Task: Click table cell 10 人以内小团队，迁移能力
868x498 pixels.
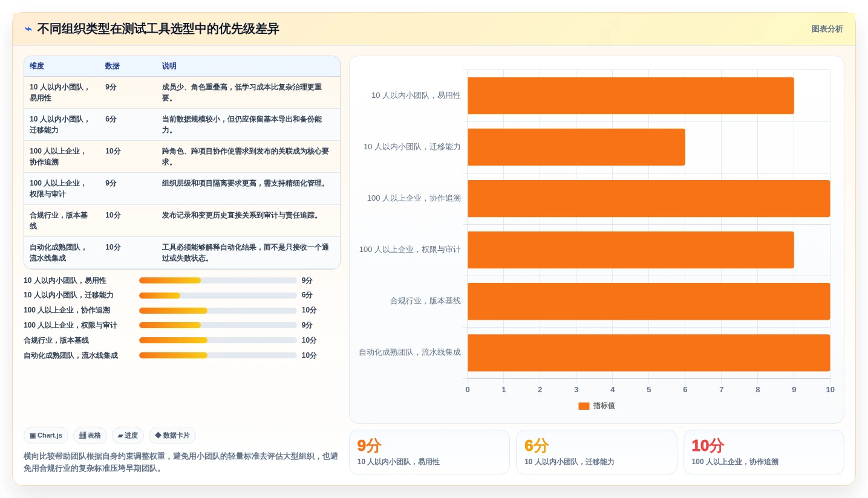Action: (x=62, y=124)
